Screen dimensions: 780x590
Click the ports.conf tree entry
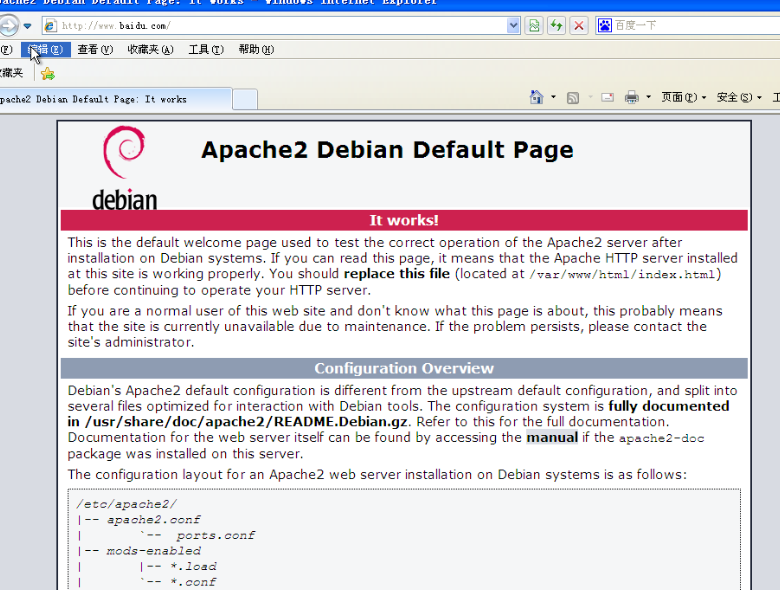click(x=215, y=535)
